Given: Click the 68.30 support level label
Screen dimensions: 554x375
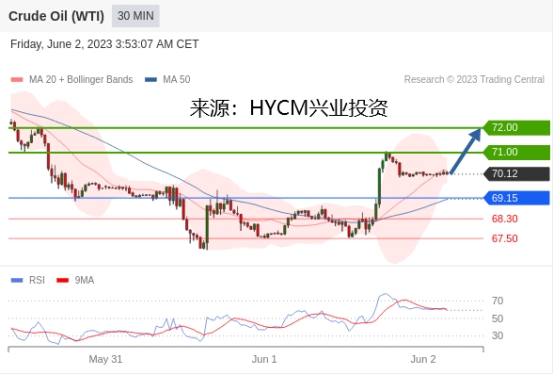Looking at the screenshot, I should 505,219.
